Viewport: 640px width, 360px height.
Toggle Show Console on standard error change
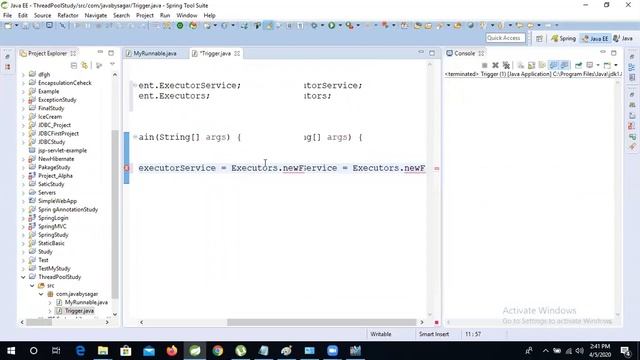pyautogui.click(x=564, y=65)
